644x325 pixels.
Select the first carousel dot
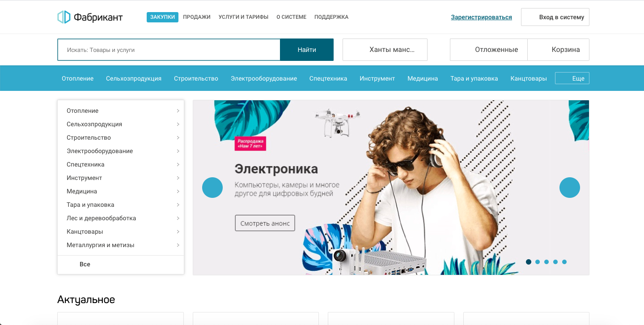click(529, 262)
